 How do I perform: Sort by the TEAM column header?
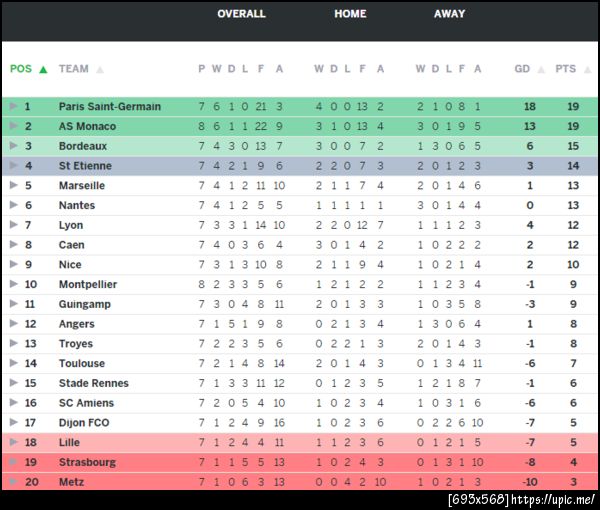[74, 69]
